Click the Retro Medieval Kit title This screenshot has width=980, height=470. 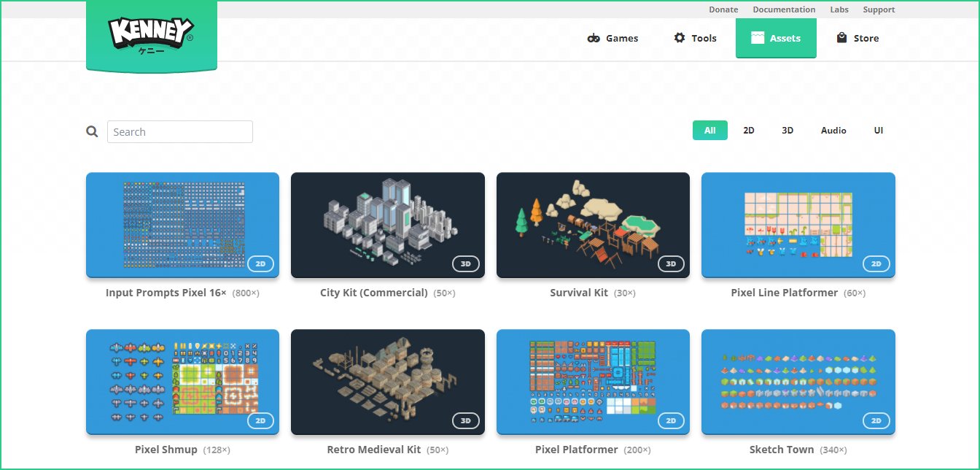pos(374,450)
